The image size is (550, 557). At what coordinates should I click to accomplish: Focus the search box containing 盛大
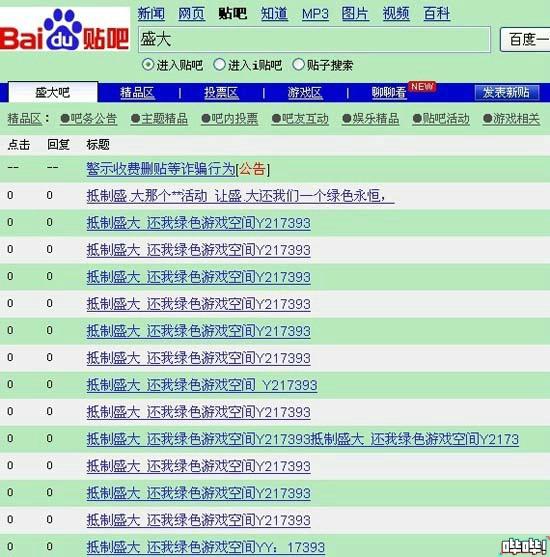(x=314, y=39)
